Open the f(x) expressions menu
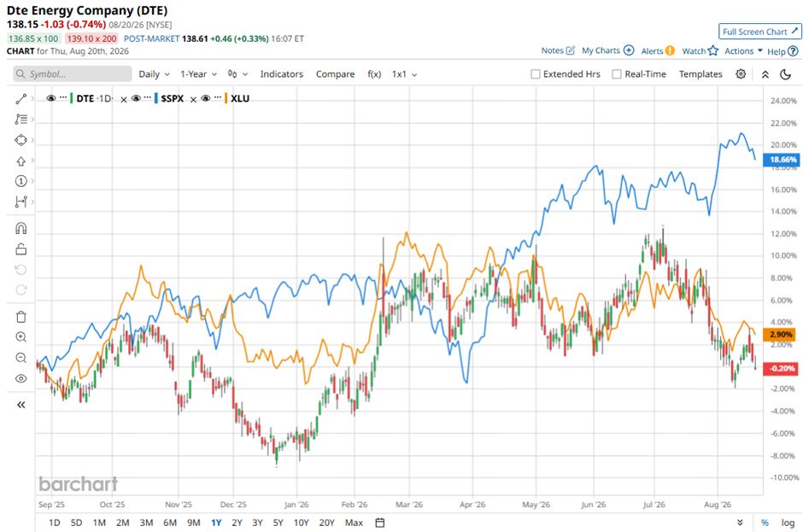Viewport: 803px width, 532px height. coord(374,74)
